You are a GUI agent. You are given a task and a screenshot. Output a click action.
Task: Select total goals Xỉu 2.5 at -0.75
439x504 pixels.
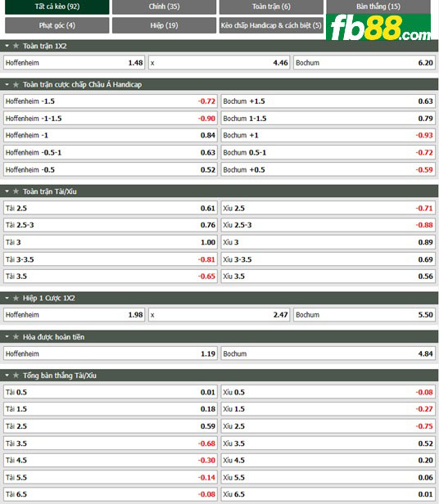point(328,426)
